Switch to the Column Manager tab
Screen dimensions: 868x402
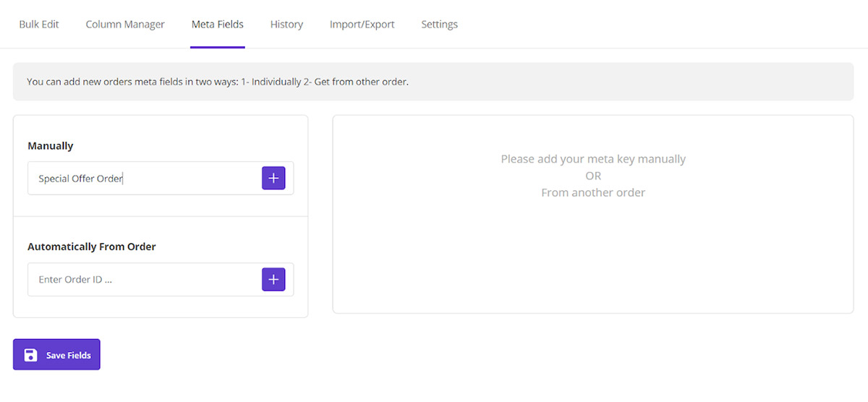coord(125,25)
